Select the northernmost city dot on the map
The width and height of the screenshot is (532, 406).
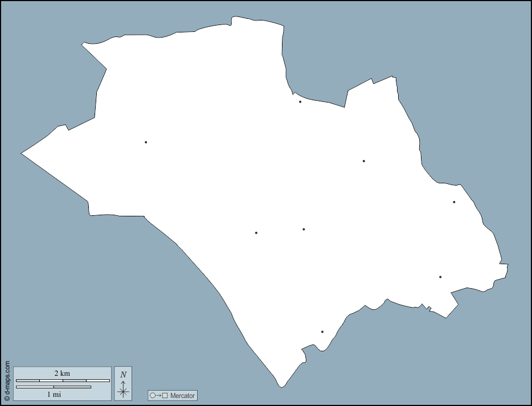[x=300, y=102]
